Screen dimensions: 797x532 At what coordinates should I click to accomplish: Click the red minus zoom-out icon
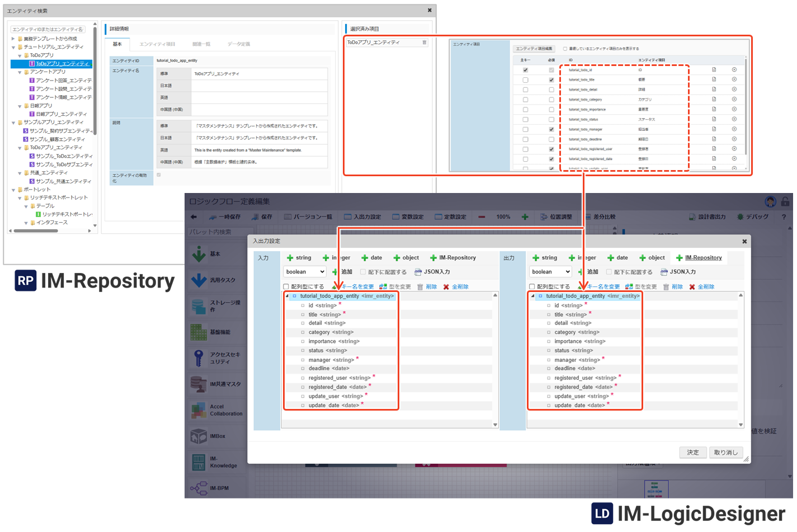[x=482, y=217]
